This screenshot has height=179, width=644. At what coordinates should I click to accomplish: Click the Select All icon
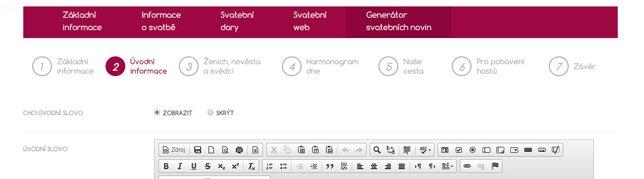(407, 150)
